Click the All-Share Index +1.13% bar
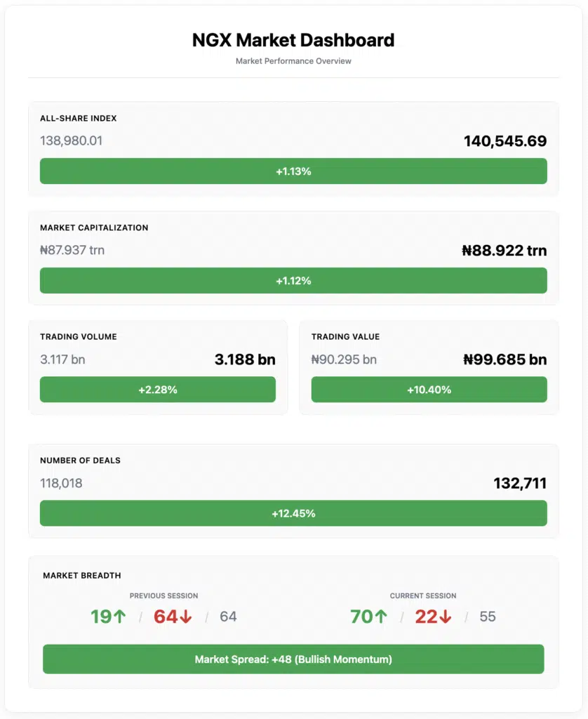This screenshot has height=719, width=588. (x=293, y=171)
